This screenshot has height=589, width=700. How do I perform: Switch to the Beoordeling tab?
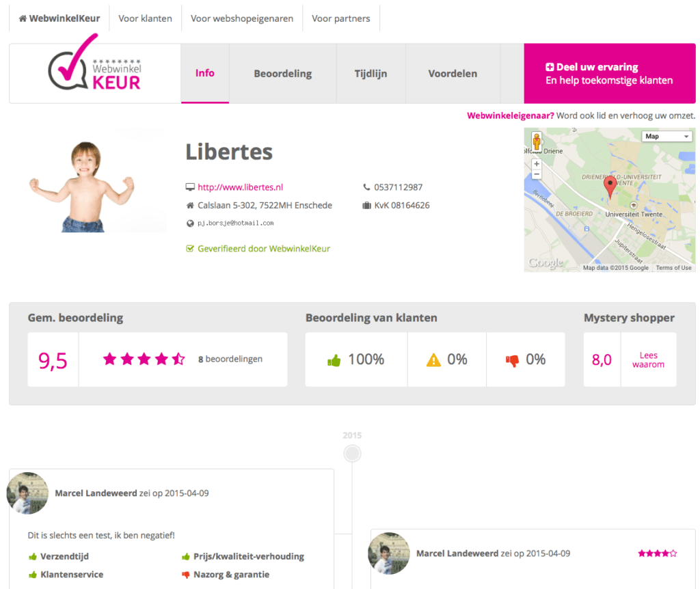[x=282, y=74]
